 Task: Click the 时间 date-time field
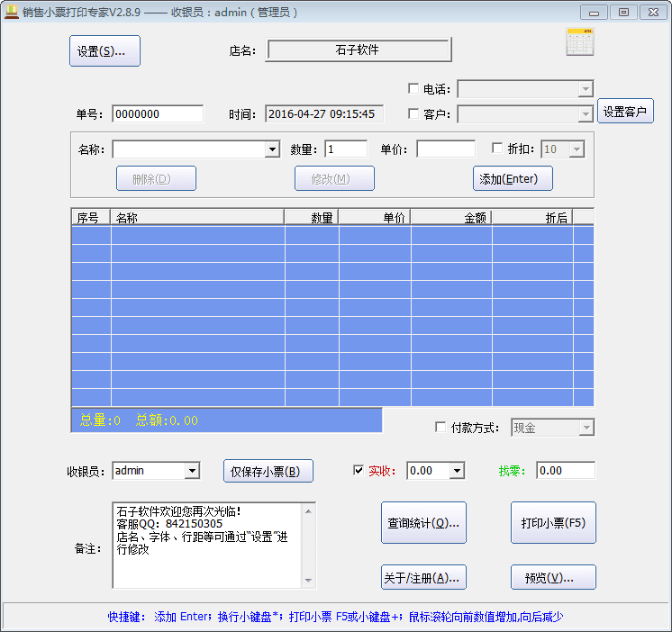[324, 114]
